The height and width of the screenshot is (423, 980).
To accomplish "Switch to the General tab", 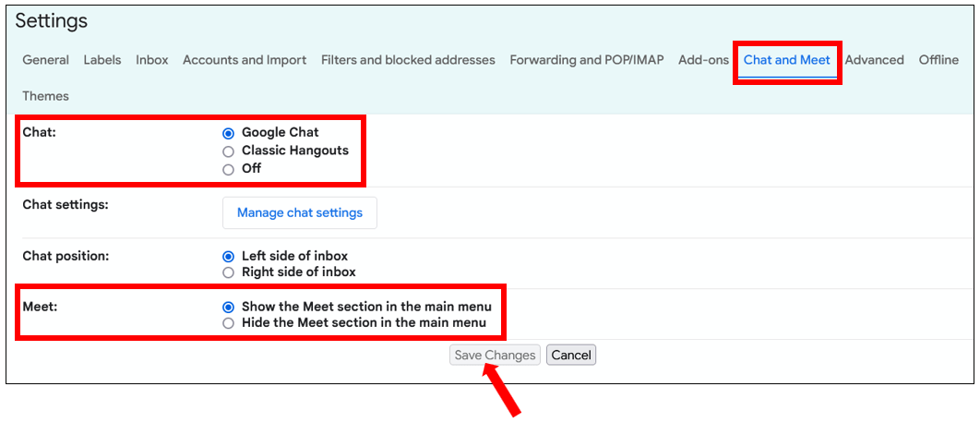I will click(x=45, y=60).
